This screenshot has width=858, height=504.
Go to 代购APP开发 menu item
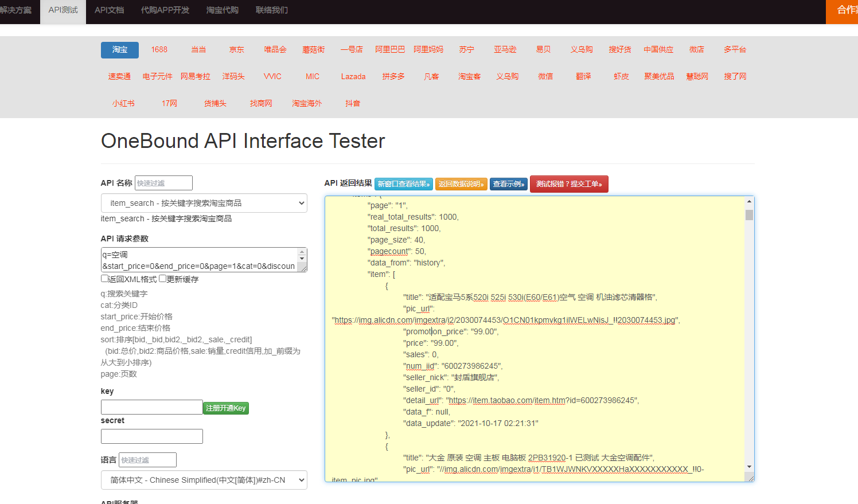click(x=165, y=10)
